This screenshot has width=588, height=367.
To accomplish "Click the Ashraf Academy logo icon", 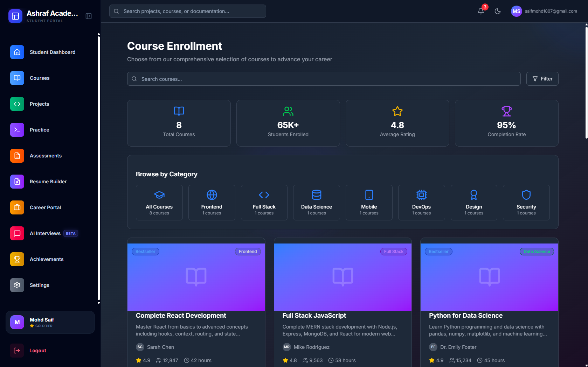I will (x=15, y=16).
